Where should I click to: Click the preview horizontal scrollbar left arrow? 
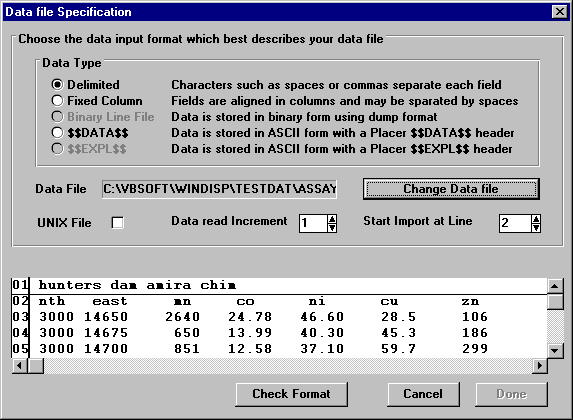point(20,366)
